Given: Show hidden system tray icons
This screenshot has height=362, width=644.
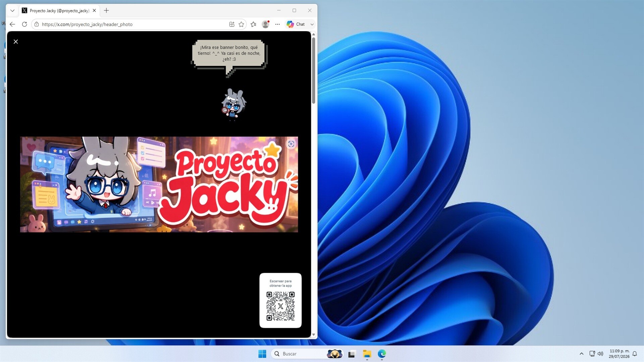Looking at the screenshot, I should pyautogui.click(x=582, y=354).
